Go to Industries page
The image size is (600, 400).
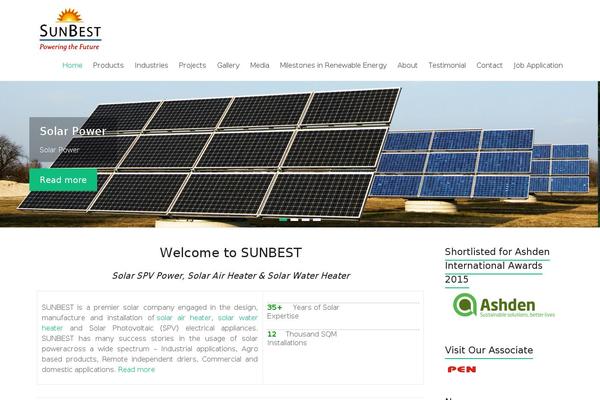point(151,65)
